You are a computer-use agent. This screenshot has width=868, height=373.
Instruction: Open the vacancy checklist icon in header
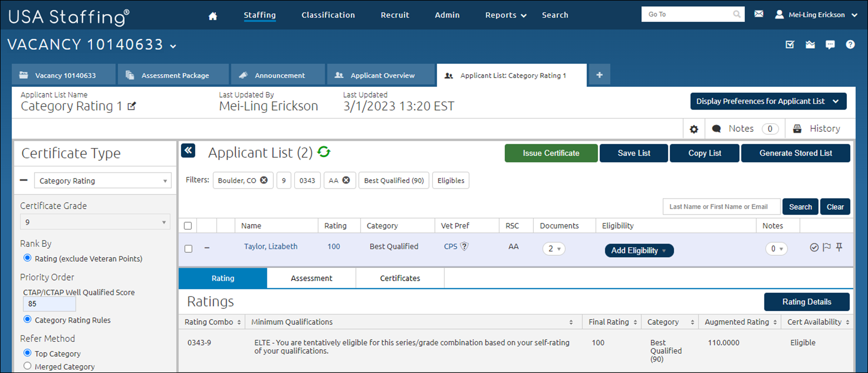tap(790, 45)
